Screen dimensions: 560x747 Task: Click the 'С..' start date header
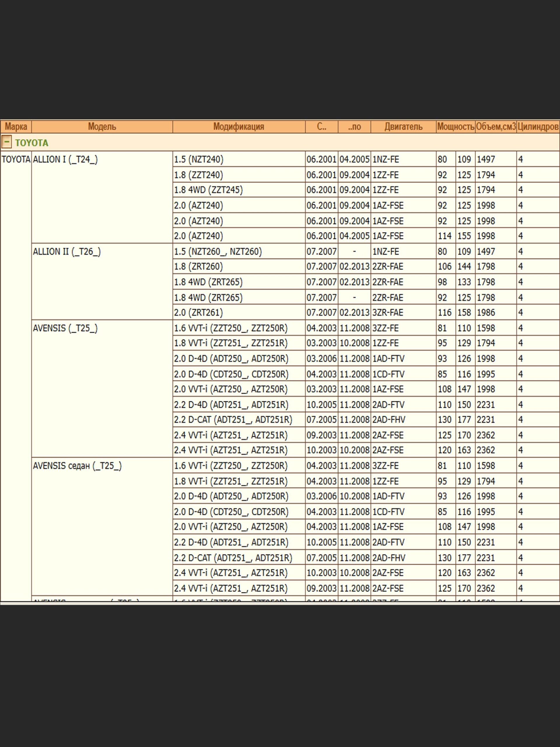[x=321, y=127]
